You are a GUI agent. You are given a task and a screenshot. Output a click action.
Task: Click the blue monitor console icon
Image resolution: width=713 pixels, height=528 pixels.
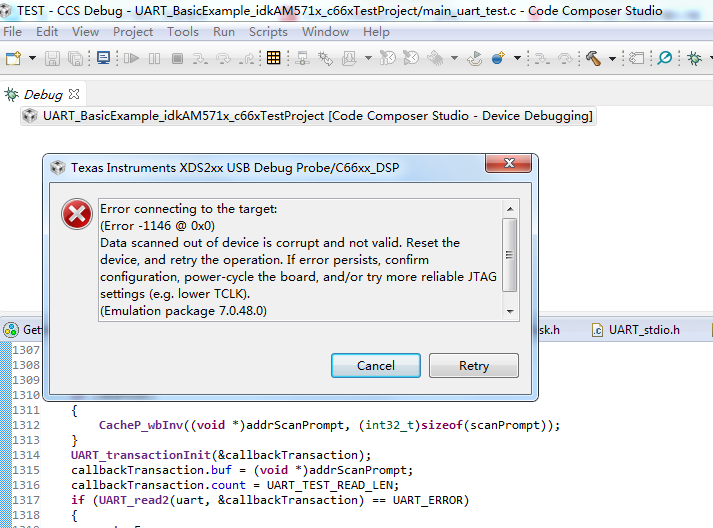[104, 58]
